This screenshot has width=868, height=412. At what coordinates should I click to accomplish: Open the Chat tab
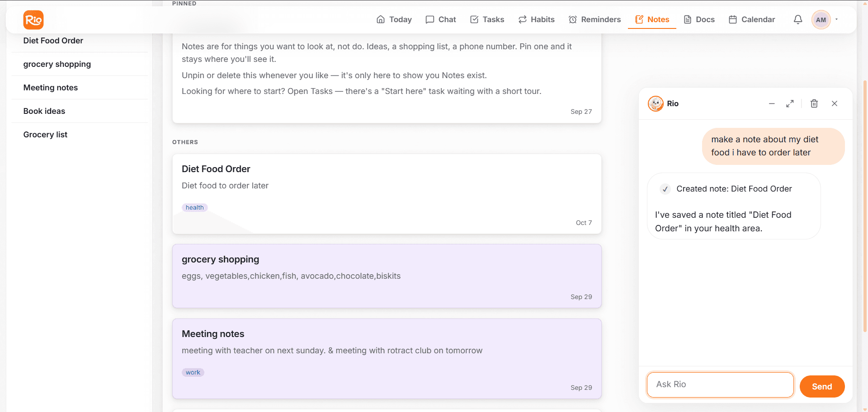point(441,19)
